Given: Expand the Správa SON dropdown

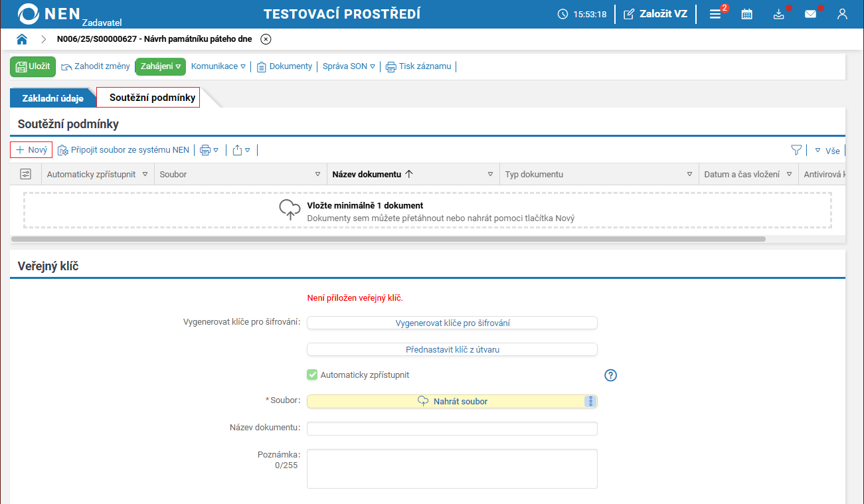Looking at the screenshot, I should (x=349, y=66).
